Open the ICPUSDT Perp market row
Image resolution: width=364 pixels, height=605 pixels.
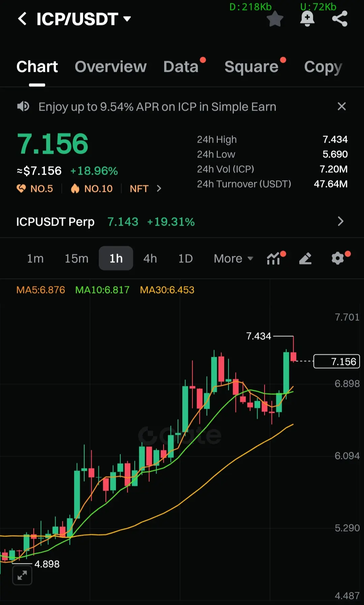click(182, 222)
